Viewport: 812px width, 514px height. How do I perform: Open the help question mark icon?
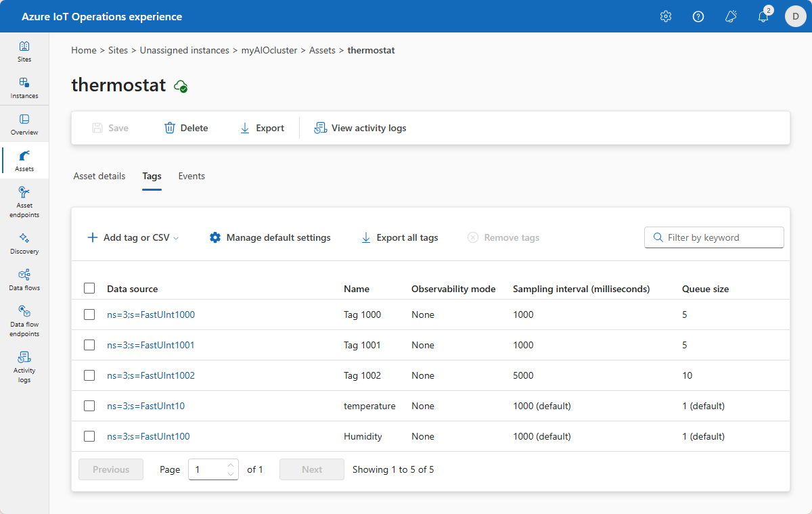point(698,16)
